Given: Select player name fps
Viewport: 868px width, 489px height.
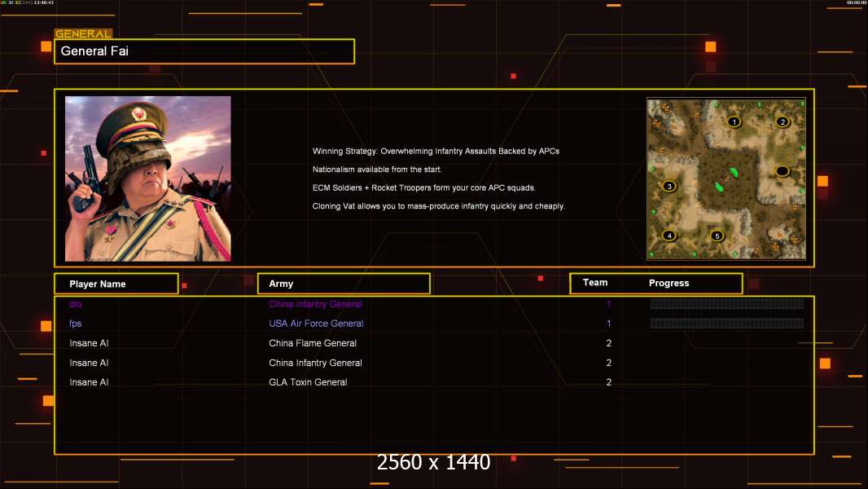Looking at the screenshot, I should 75,324.
